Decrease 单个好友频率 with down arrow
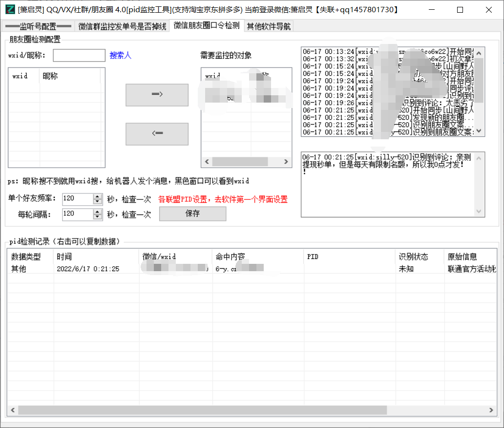Image resolution: width=504 pixels, height=428 pixels. (97, 202)
